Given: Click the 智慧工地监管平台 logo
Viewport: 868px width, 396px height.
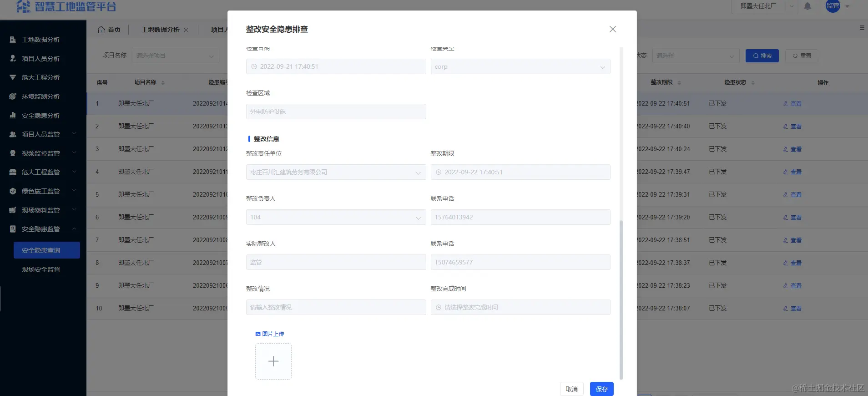Looking at the screenshot, I should click(66, 6).
